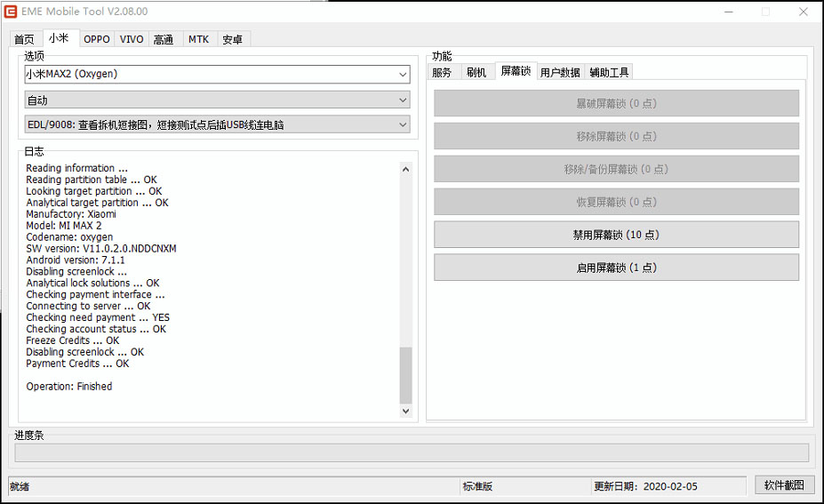Switch to the MTK tab
This screenshot has height=504, width=824.
[x=198, y=39]
